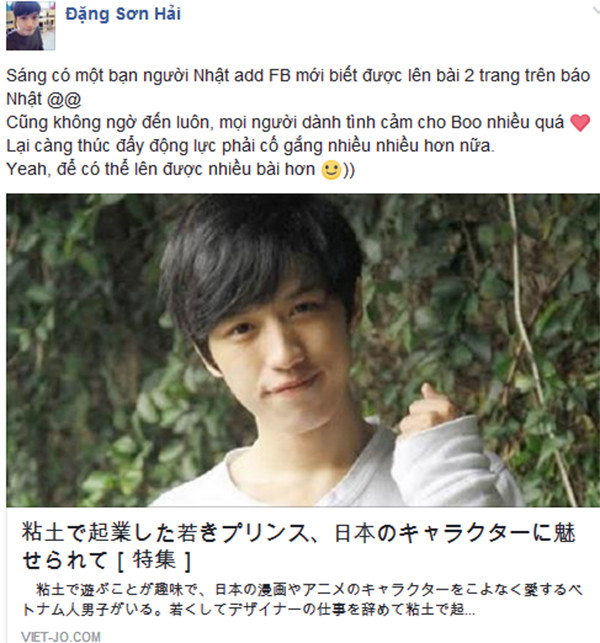Click the yellow smiley face emoji
Image resolution: width=600 pixels, height=643 pixels.
click(331, 170)
